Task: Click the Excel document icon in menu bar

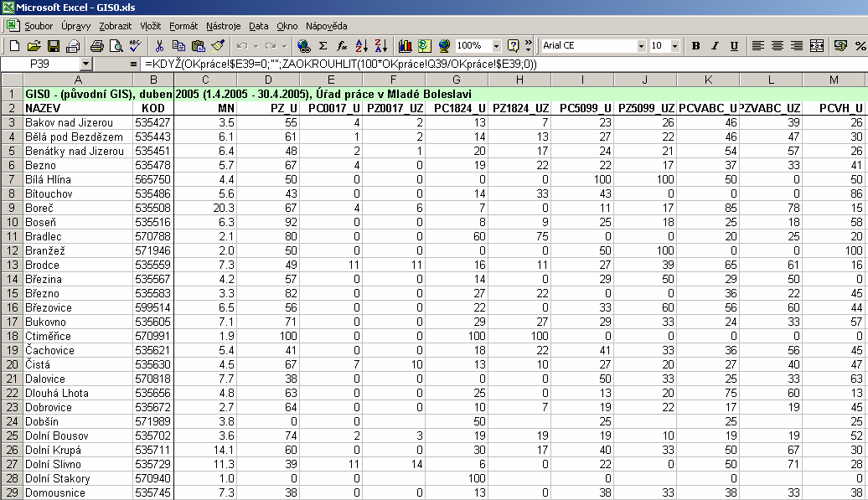Action: click(x=13, y=25)
